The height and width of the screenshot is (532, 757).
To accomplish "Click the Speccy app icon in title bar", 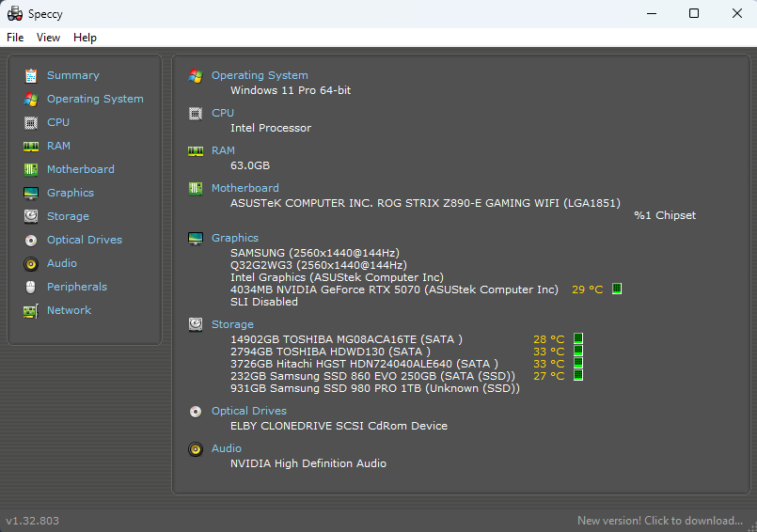I will [15, 13].
